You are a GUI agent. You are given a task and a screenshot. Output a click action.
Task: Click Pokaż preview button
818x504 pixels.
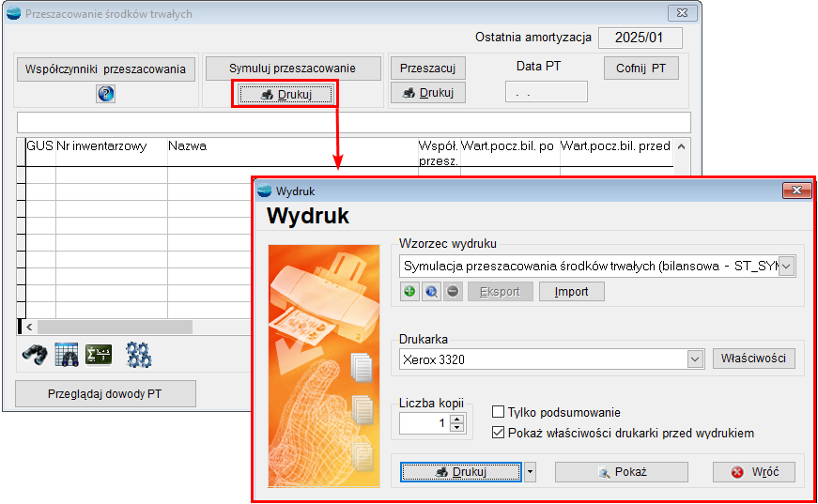point(622,472)
